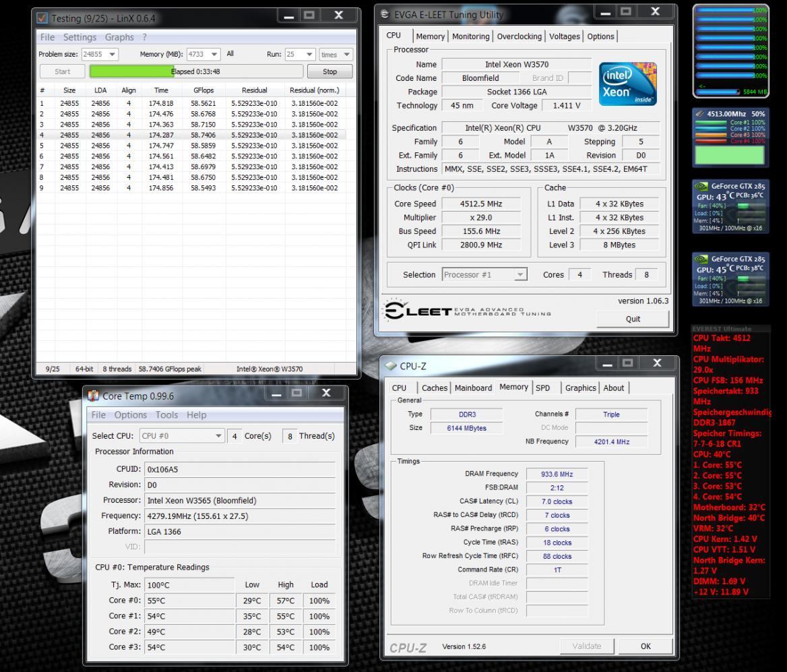This screenshot has width=787, height=672.
Task: Click the Stop button in LinX
Action: (329, 71)
